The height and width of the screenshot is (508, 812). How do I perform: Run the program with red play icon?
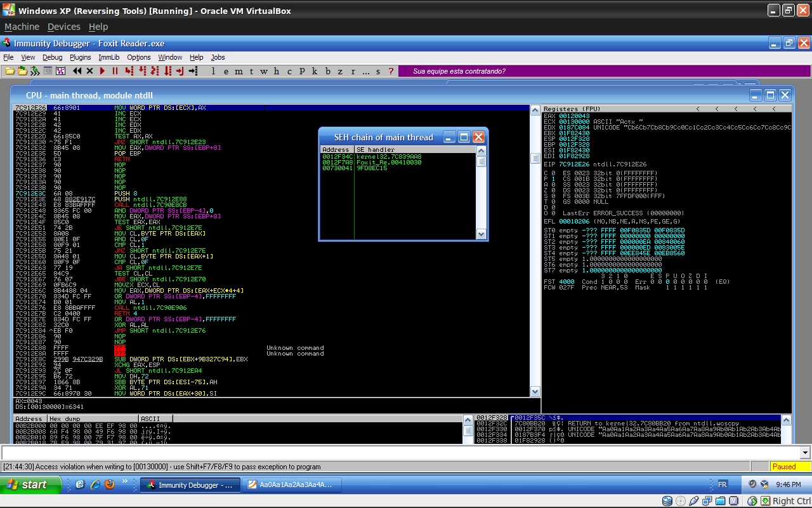[102, 70]
